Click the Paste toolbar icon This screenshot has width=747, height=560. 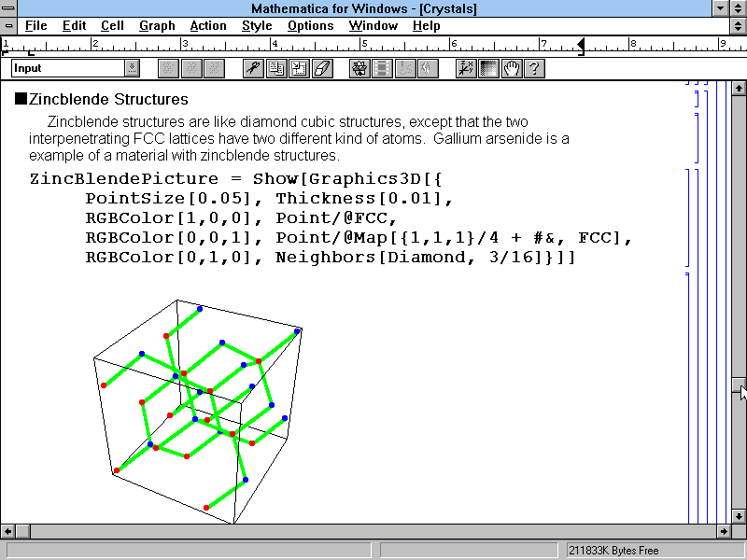point(299,68)
